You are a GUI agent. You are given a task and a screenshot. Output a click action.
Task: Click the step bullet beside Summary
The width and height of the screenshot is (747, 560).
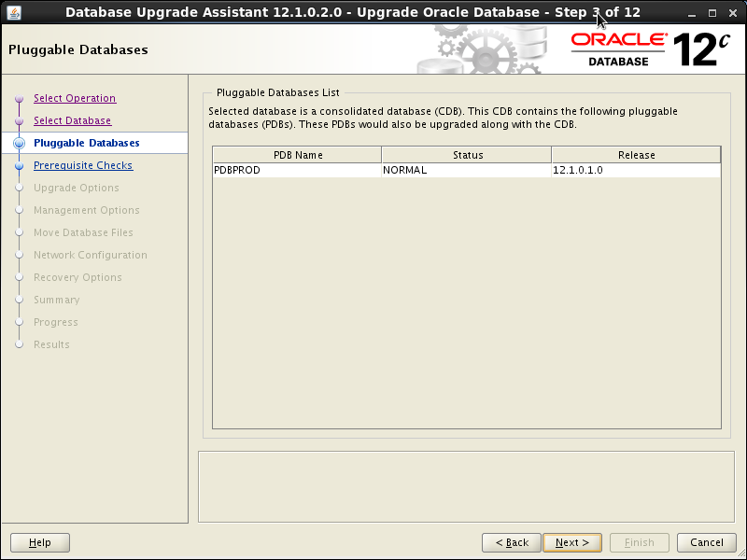tap(19, 300)
